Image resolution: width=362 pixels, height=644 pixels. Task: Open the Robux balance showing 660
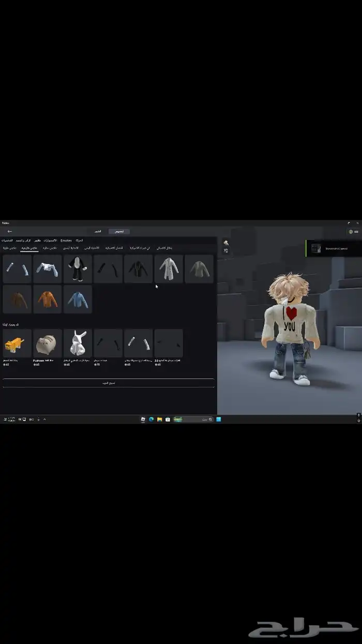pos(354,232)
